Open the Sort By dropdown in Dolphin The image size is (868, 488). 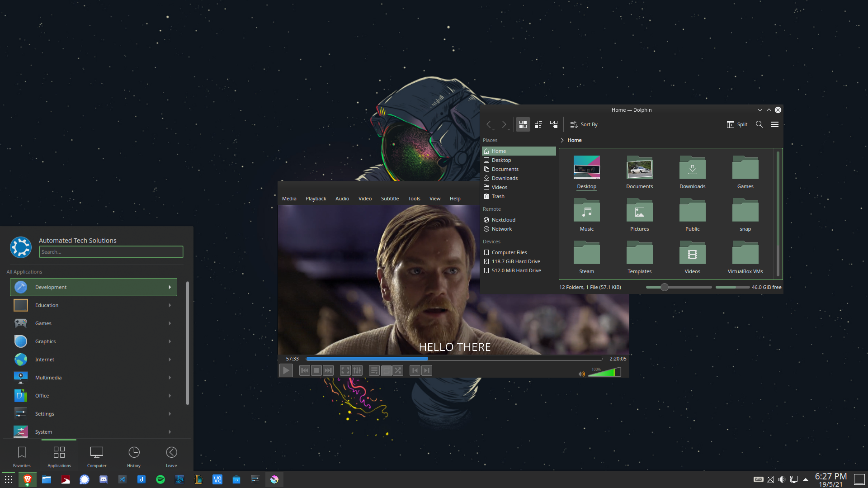pyautogui.click(x=584, y=124)
